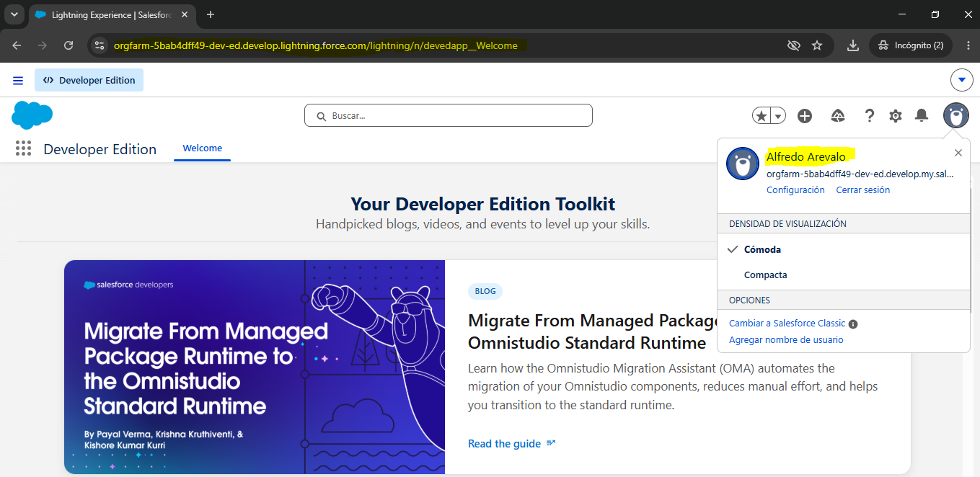The image size is (980, 477).
Task: Click the browser Forward arrow
Action: [x=43, y=45]
